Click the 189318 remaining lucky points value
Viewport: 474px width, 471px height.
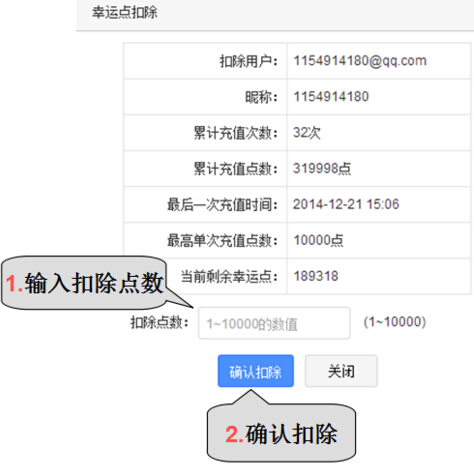pyautogui.click(x=316, y=276)
